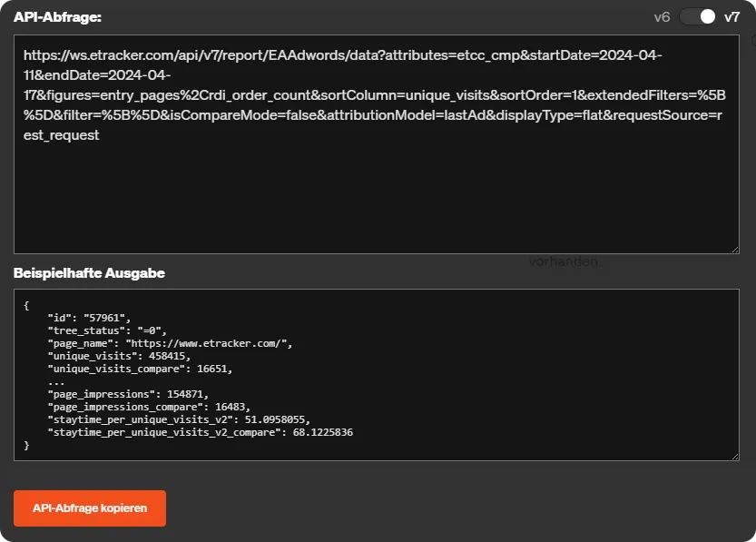Click the v7 version label
Screen dimensions: 756x542
tap(731, 16)
